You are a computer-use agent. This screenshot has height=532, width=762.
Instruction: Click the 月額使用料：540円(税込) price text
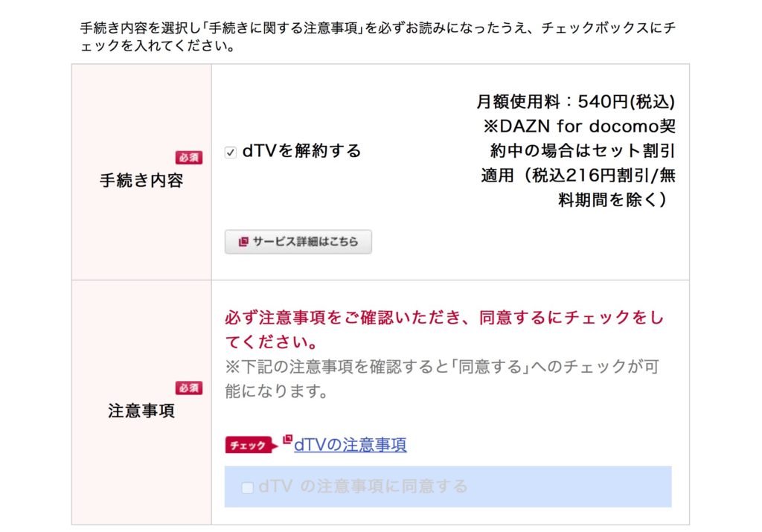(576, 101)
